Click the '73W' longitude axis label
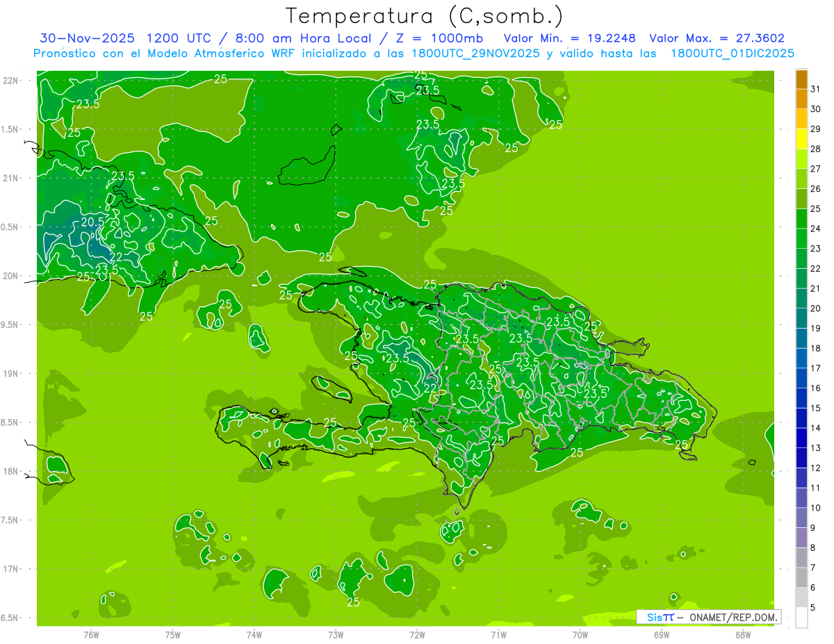834x644 pixels. pos(336,634)
